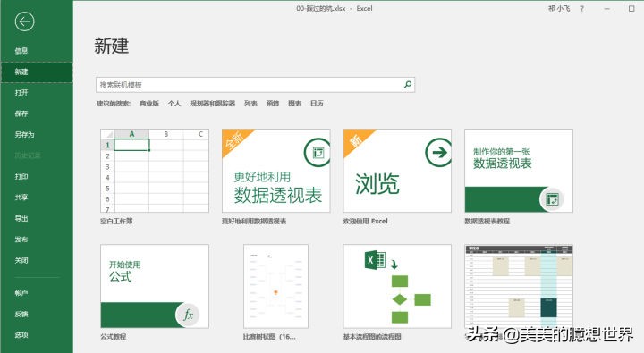Click 保存 in the sidebar
The width and height of the screenshot is (644, 353).
point(21,113)
